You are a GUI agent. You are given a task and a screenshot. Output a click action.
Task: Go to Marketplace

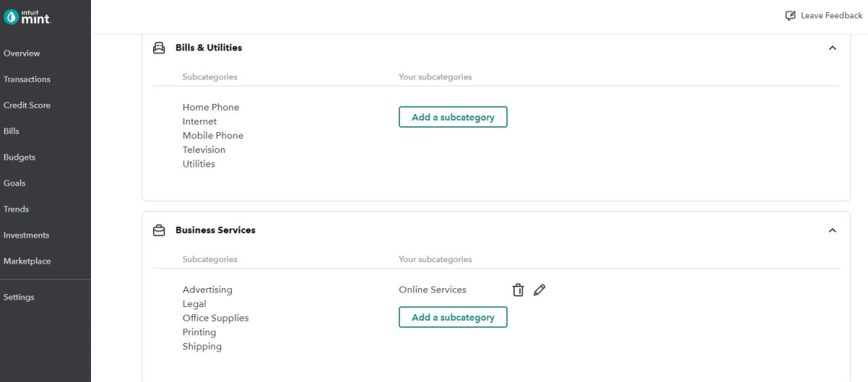27,261
